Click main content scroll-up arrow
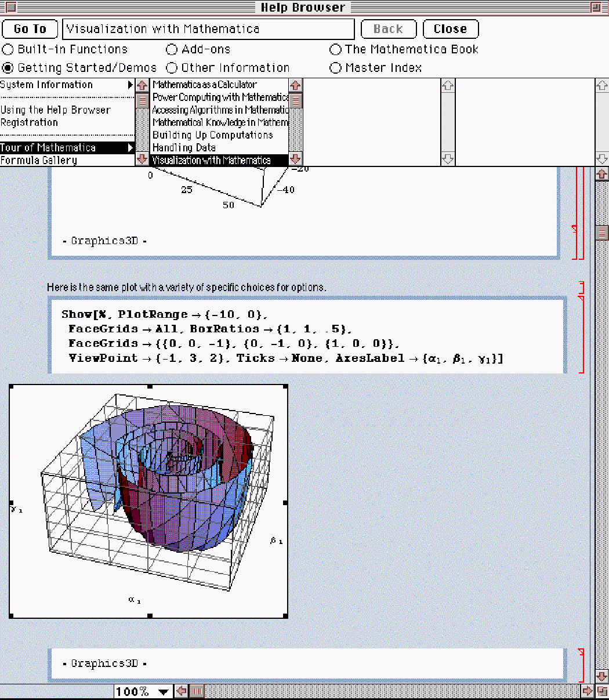This screenshot has width=609, height=700. tap(602, 174)
